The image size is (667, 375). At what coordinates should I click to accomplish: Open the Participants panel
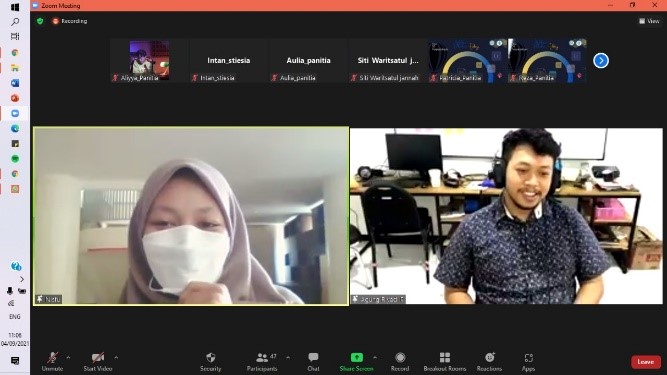tap(262, 361)
